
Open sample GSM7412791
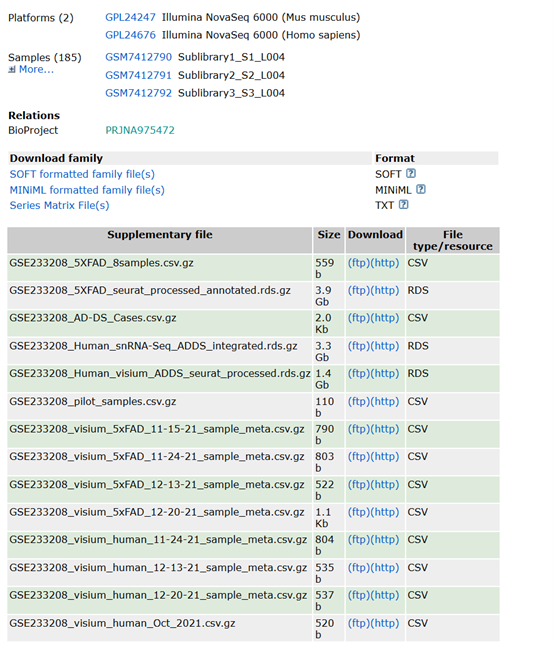(x=138, y=75)
